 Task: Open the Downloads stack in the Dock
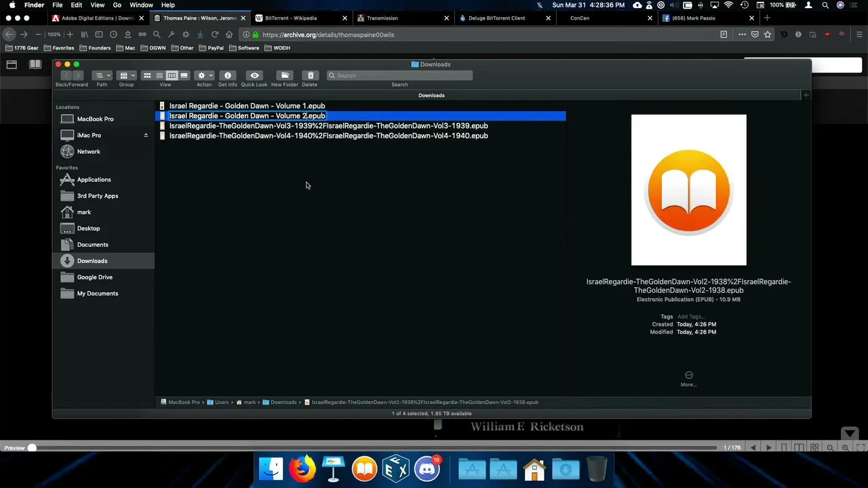point(566,468)
